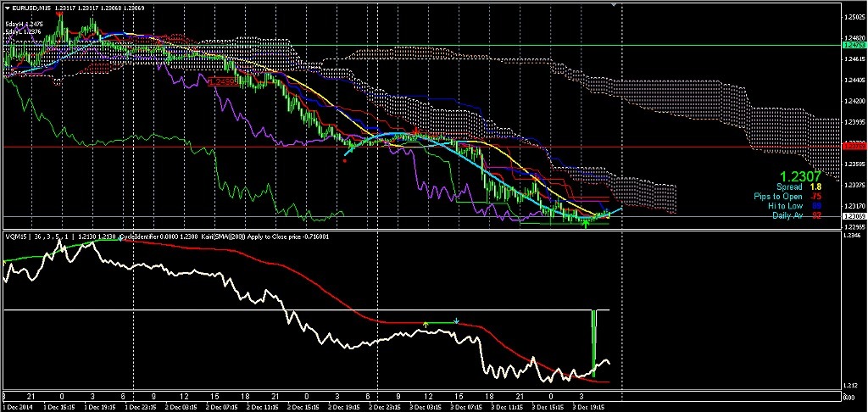Select the green vertical spike in indicator window

point(594,343)
